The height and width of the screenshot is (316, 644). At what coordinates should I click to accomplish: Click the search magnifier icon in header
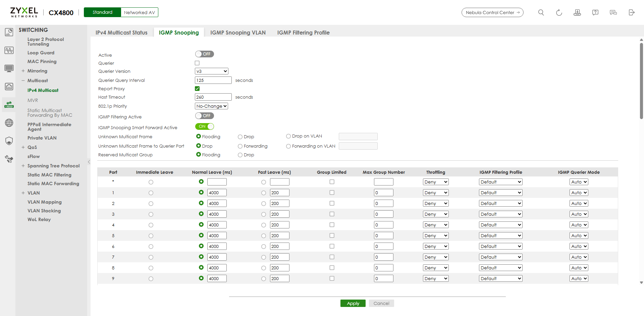(541, 12)
